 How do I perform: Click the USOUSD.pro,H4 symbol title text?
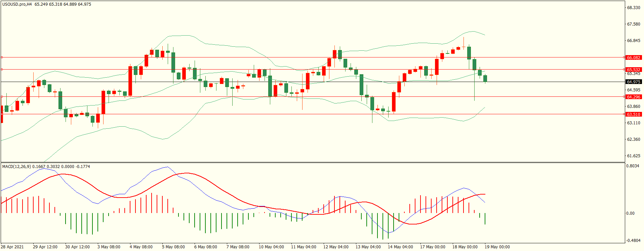[17, 4]
